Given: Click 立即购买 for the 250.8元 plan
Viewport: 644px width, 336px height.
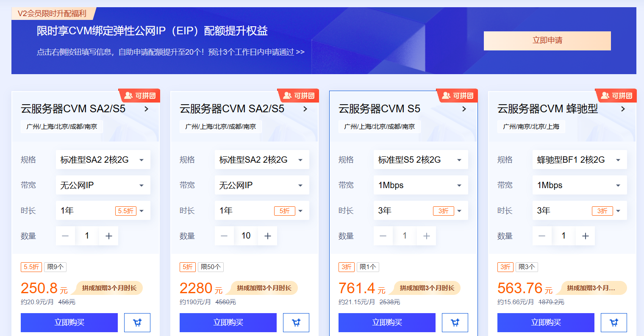Looking at the screenshot, I should tap(69, 322).
